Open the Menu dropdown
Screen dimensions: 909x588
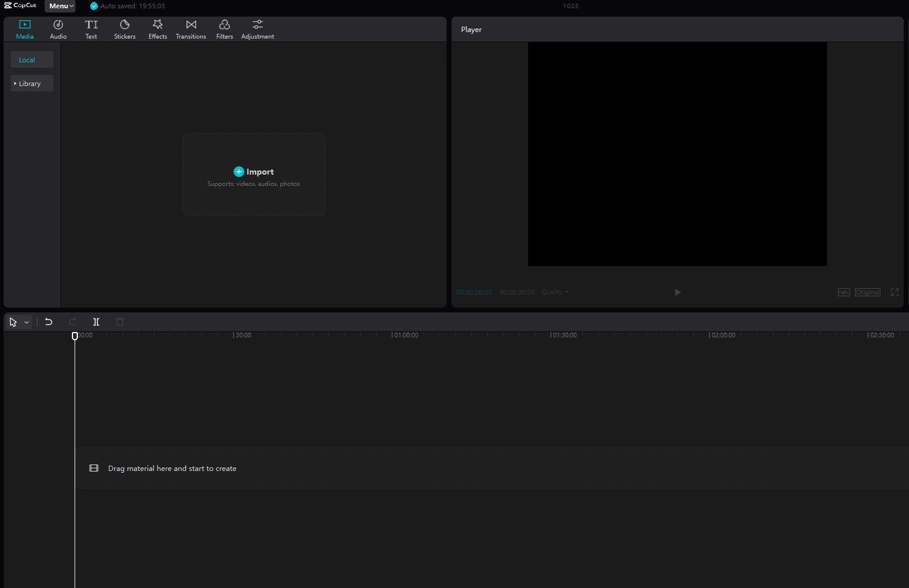60,6
